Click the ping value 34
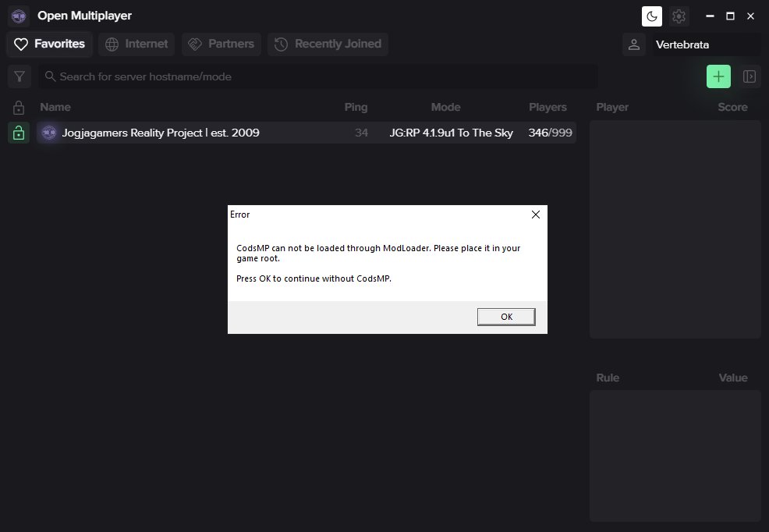Viewport: 769px width, 532px height. tap(361, 133)
